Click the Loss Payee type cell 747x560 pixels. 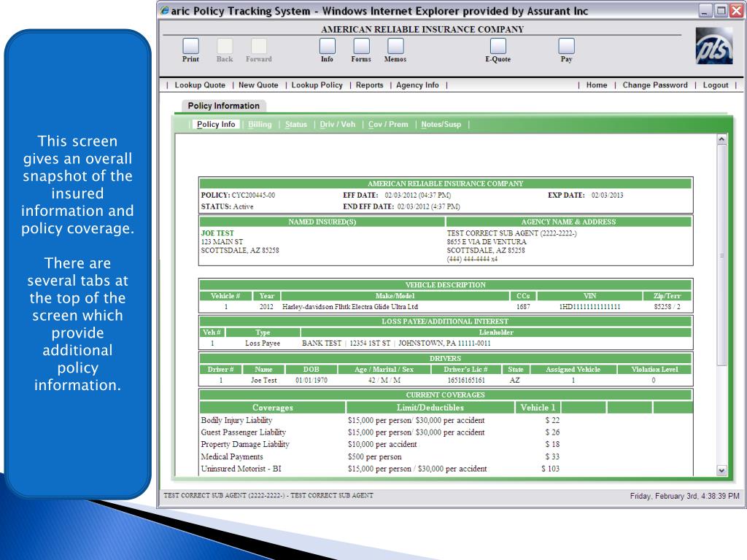click(x=263, y=343)
